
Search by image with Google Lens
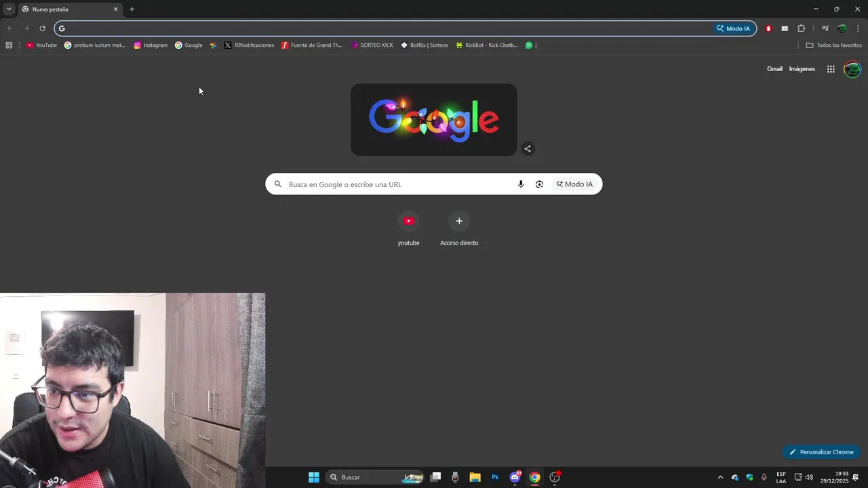(x=539, y=184)
